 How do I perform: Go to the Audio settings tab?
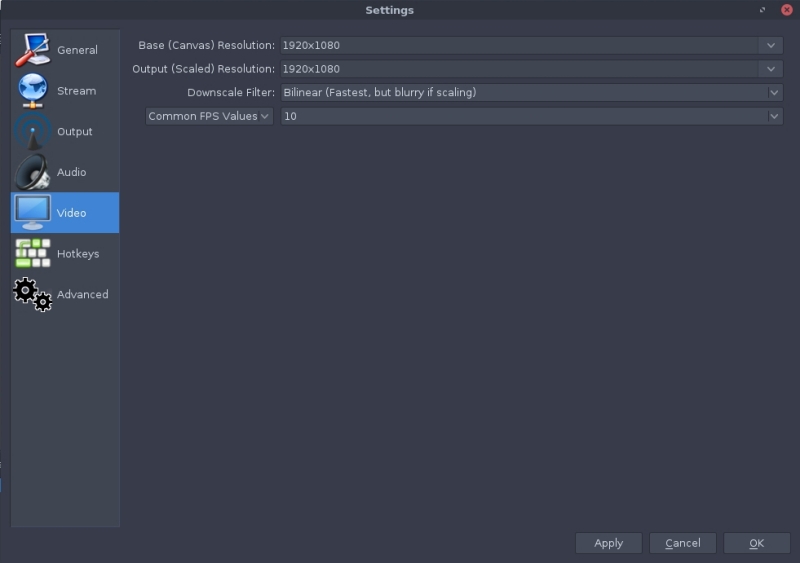pos(71,173)
